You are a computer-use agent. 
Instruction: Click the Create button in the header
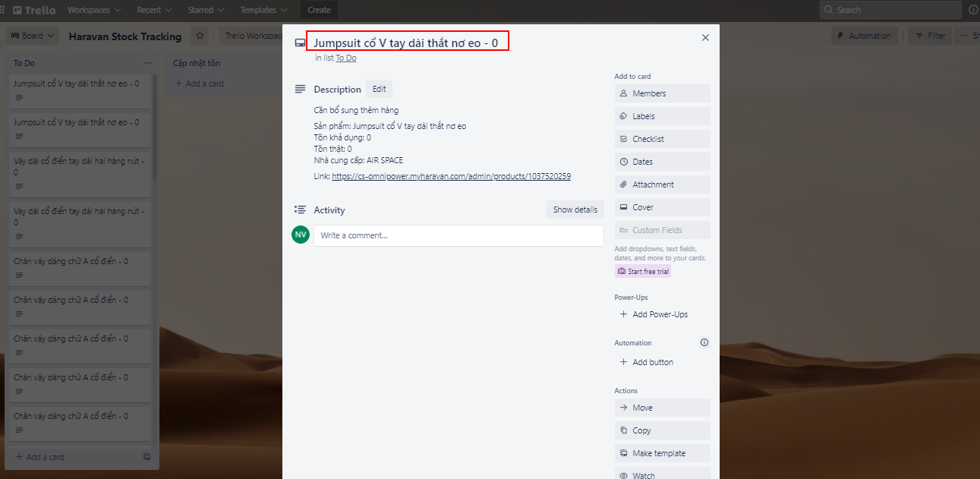click(x=319, y=10)
